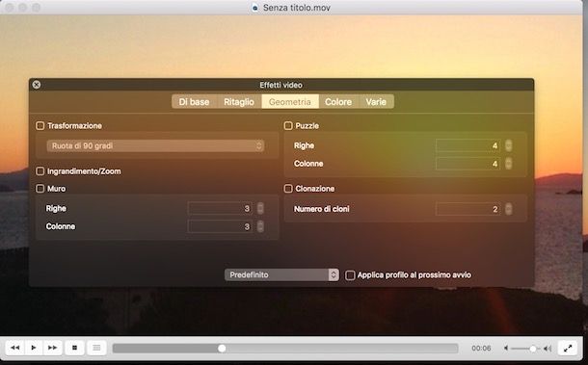
Task: Rewind with the skip-back button
Action: [x=15, y=348]
